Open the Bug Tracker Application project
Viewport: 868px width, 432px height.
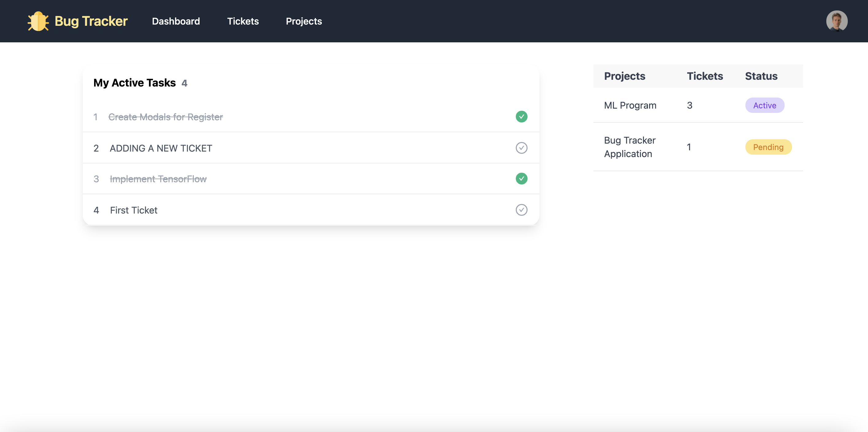pyautogui.click(x=698, y=147)
